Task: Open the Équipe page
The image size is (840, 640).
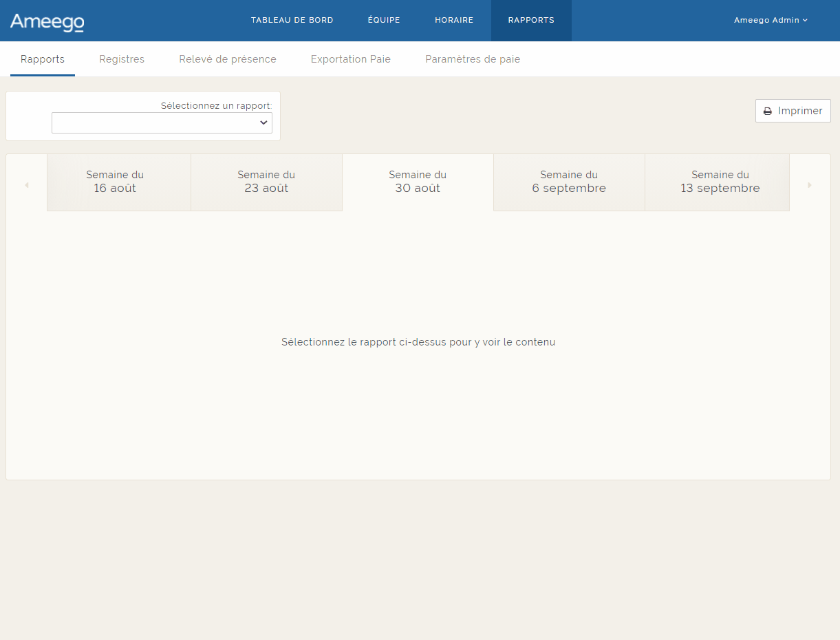Action: [384, 20]
